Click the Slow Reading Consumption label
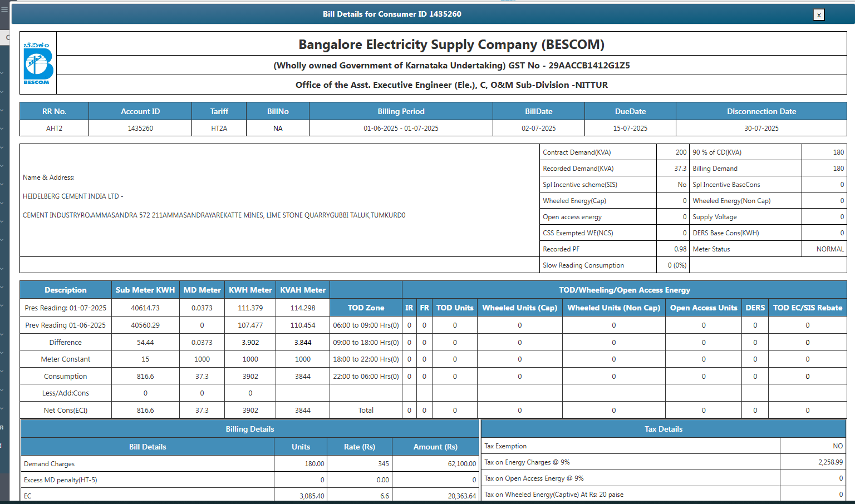 (x=583, y=265)
